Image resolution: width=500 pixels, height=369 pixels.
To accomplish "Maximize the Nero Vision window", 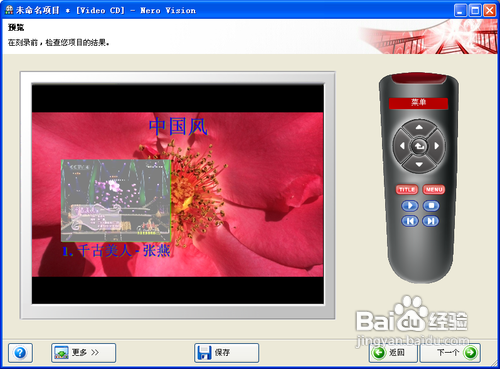I will (475, 11).
